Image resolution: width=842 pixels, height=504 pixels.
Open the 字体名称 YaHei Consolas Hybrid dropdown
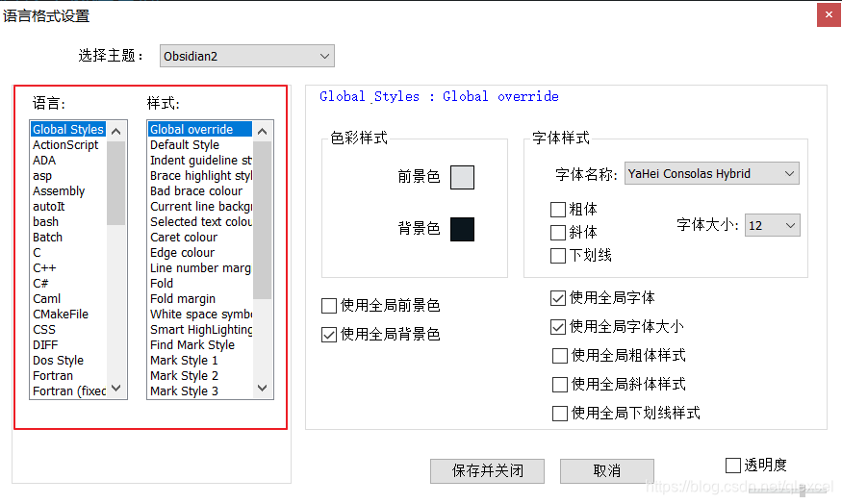coord(711,173)
